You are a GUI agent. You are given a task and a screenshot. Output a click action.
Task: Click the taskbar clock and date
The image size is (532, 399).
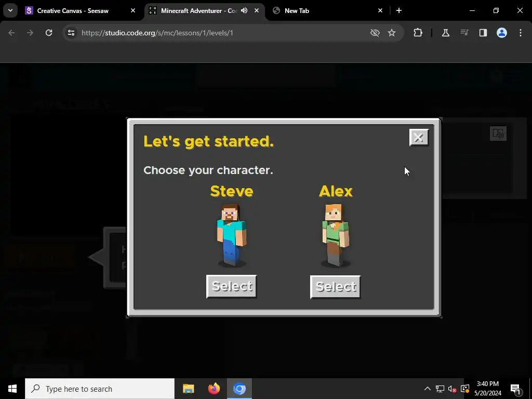coord(488,389)
